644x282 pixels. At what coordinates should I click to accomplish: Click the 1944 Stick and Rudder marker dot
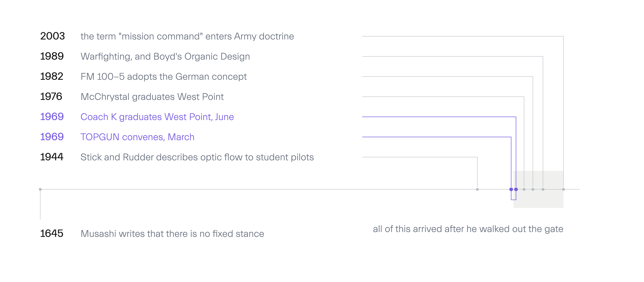click(477, 189)
